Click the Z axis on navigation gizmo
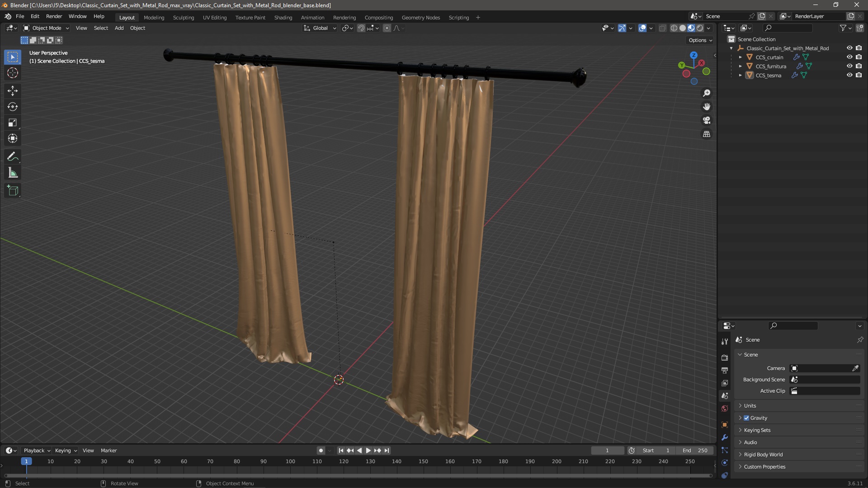The width and height of the screenshot is (868, 488). tap(693, 55)
